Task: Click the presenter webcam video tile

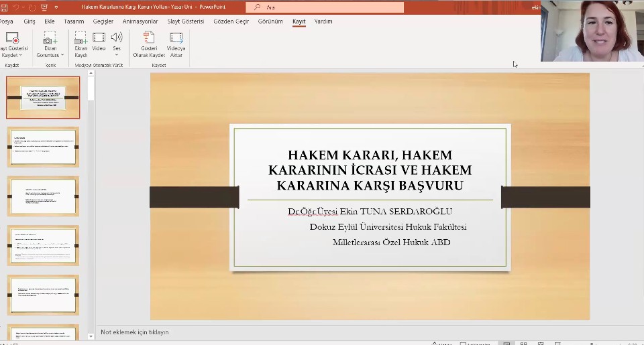Action: (x=592, y=31)
